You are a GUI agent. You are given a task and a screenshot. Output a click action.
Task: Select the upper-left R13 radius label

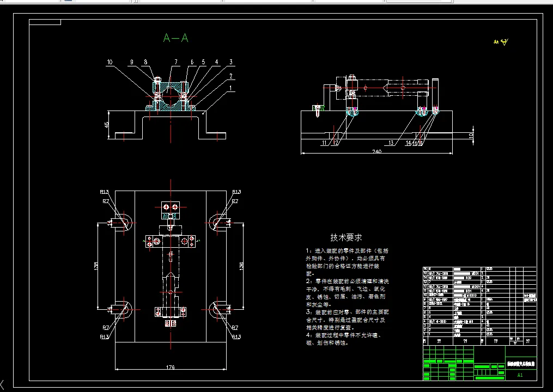click(x=105, y=192)
